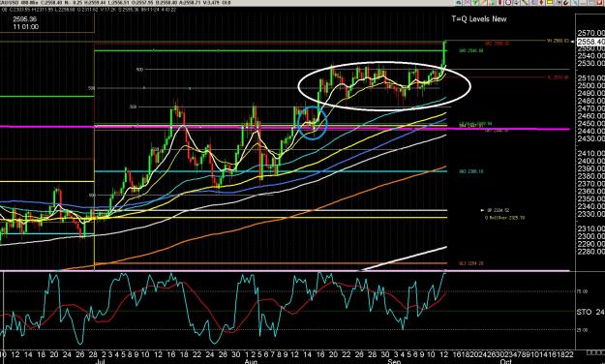Click the 2300.00 price axis label
Image resolution: width=605 pixels, height=364 pixels.
[x=590, y=236]
